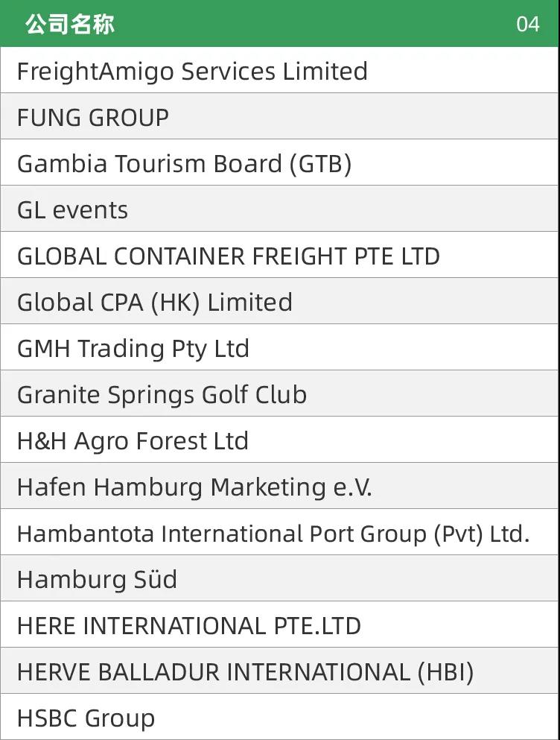Viewport: 560px width, 740px height.
Task: Choose Granite Springs Golf Club entry
Action: 280,393
